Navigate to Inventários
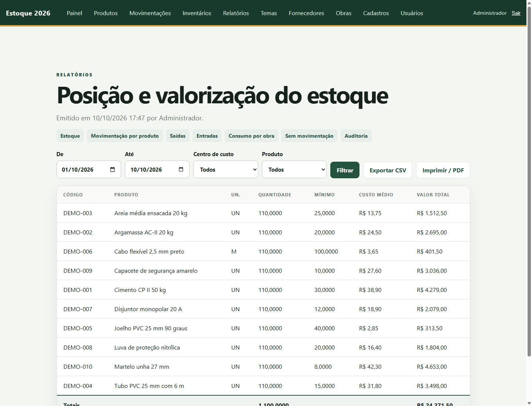The height and width of the screenshot is (406, 532). tap(197, 13)
